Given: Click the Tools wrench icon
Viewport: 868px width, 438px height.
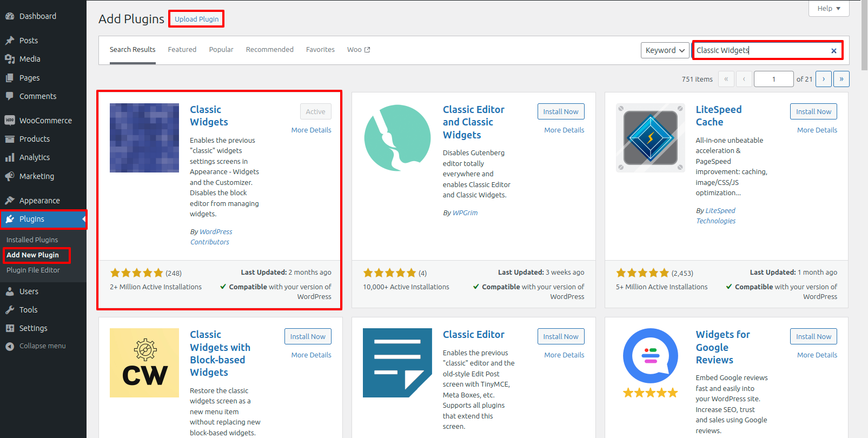Looking at the screenshot, I should (10, 310).
